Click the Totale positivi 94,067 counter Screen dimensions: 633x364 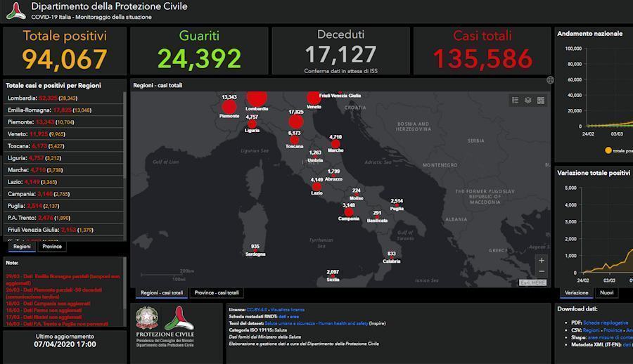coord(65,51)
